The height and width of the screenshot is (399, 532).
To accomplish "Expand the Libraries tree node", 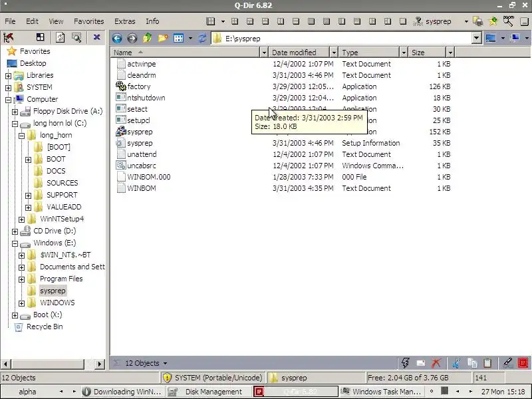I will click(x=8, y=76).
